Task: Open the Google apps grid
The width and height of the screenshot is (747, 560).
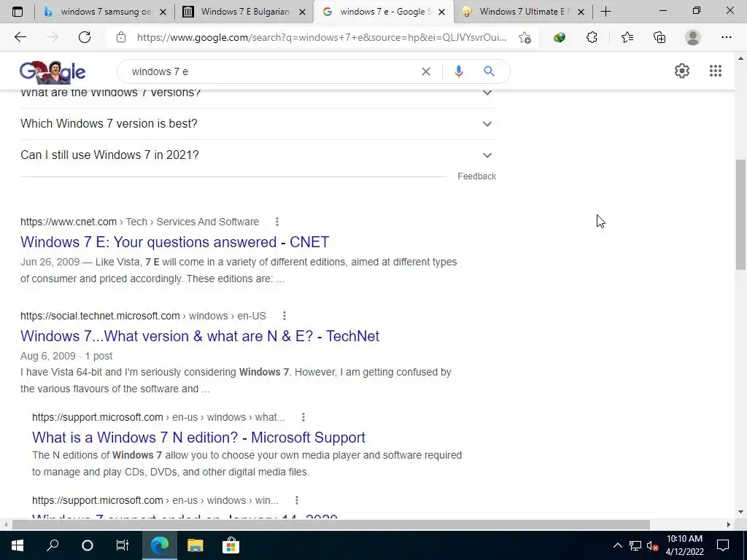Action: 716,71
